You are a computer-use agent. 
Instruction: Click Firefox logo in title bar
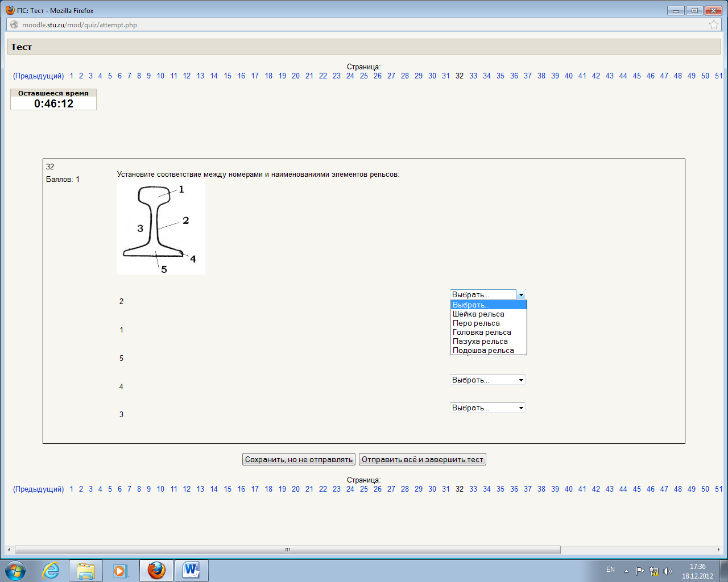[10, 10]
